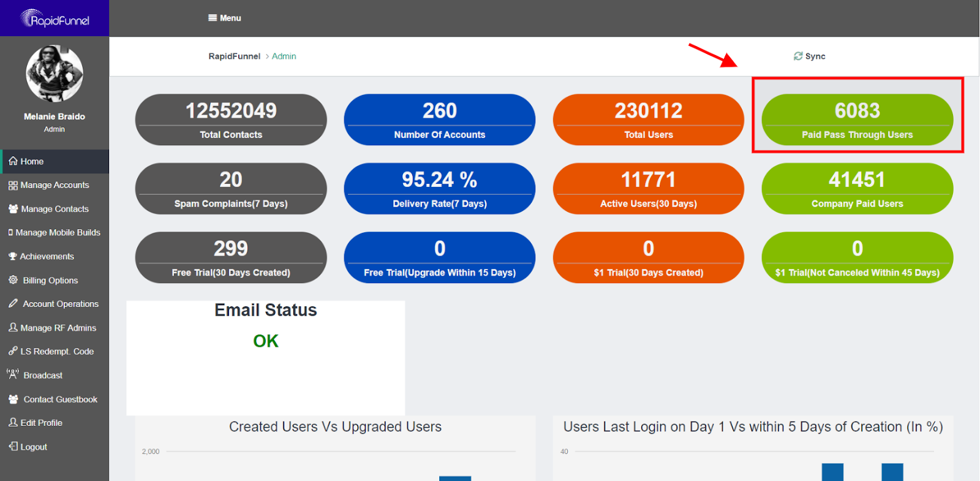The width and height of the screenshot is (980, 481).
Task: Click the Active Users(30 Days) card
Action: click(649, 189)
